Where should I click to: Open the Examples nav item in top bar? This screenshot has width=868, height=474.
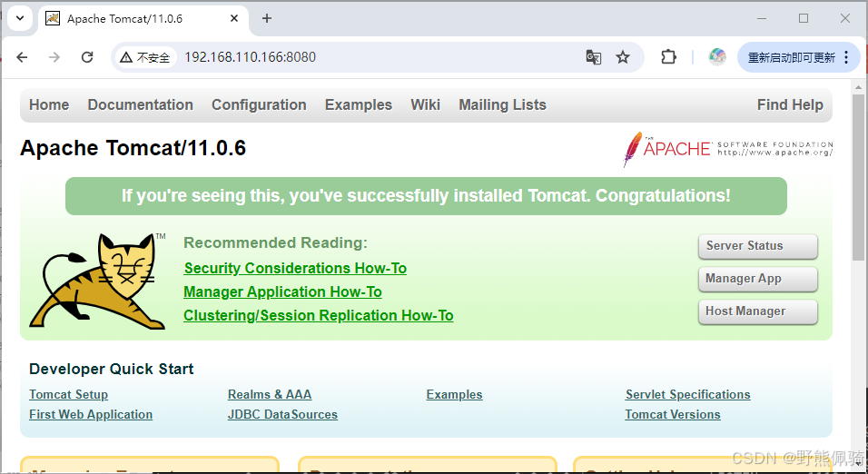point(359,104)
